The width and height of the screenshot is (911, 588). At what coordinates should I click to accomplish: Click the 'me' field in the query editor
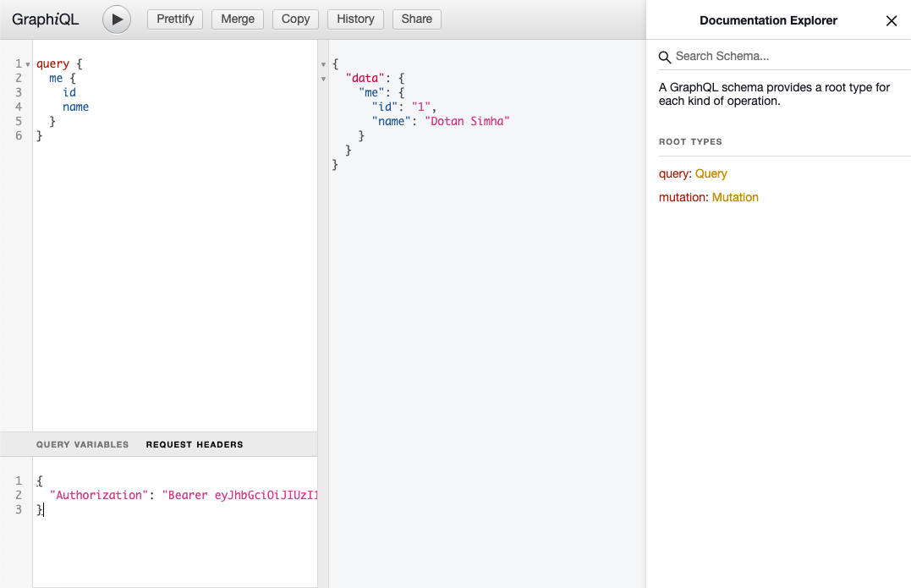[x=56, y=79]
